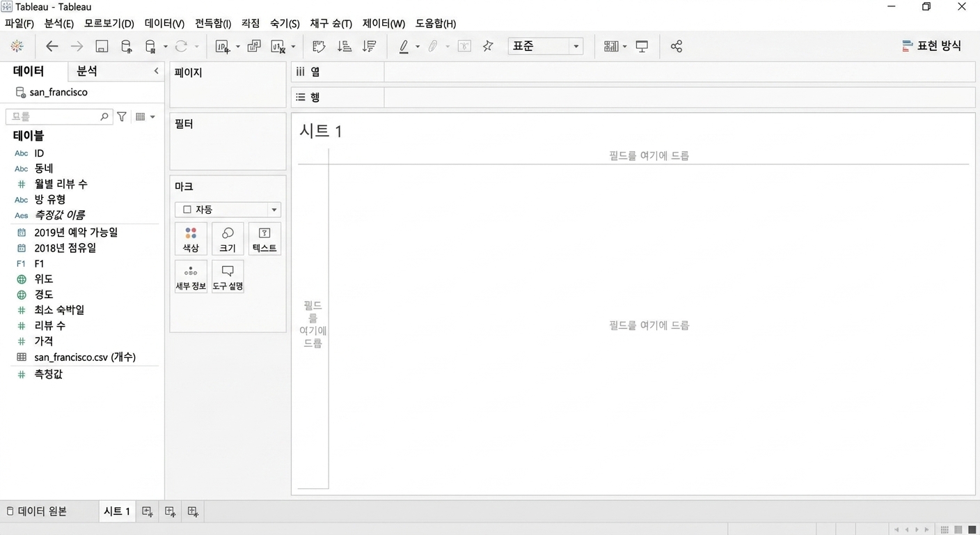Screen dimensions: 980x535
Task: Click the undo back arrow
Action: pos(52,47)
